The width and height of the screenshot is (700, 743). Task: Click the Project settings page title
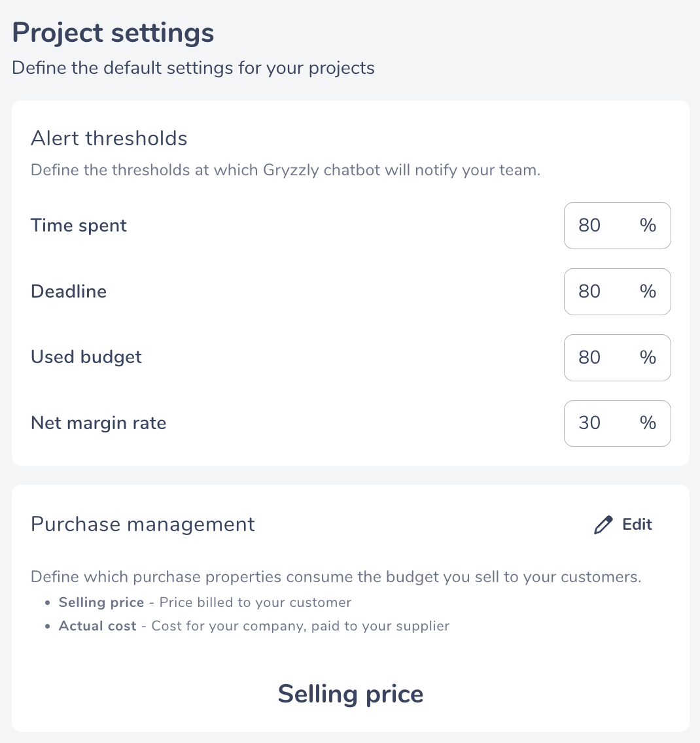click(x=113, y=33)
